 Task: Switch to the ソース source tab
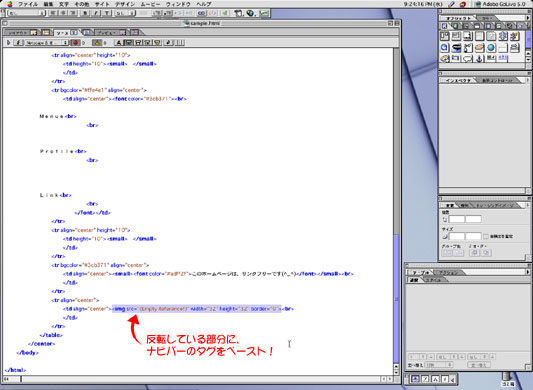[x=66, y=33]
